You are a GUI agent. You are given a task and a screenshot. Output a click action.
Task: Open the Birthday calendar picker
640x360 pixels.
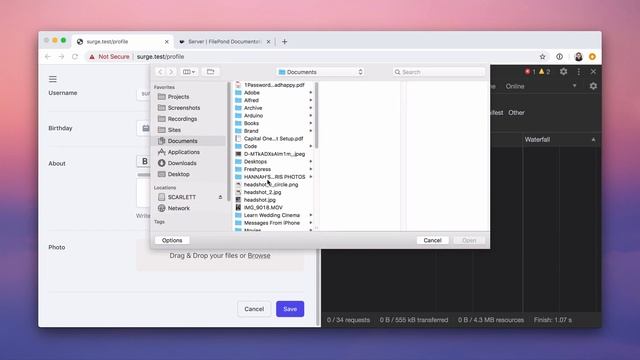point(145,128)
